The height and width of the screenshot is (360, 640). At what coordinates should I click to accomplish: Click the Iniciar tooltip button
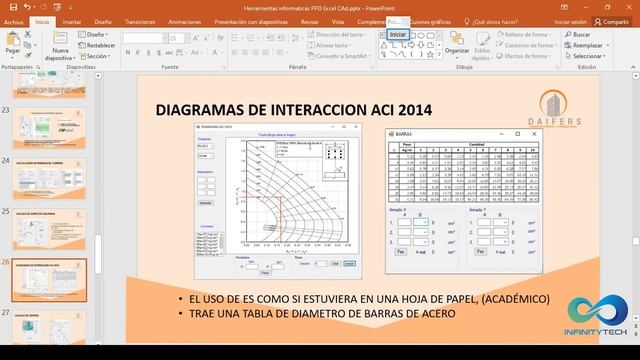(398, 35)
